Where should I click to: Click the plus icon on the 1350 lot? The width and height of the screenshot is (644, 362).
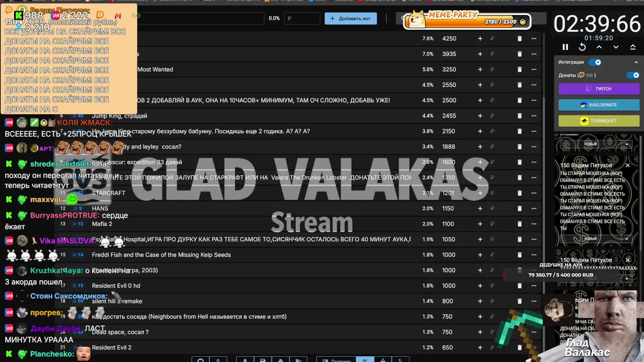click(x=480, y=178)
